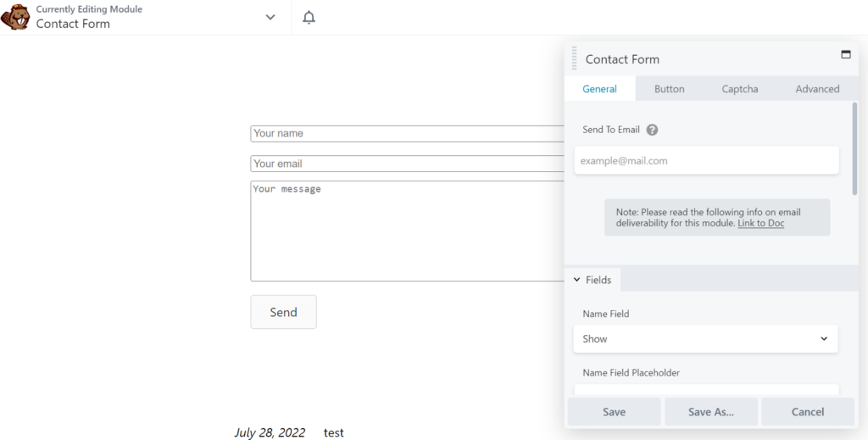Click the Beaver Builder logo icon
The width and height of the screenshot is (868, 440).
(x=15, y=17)
